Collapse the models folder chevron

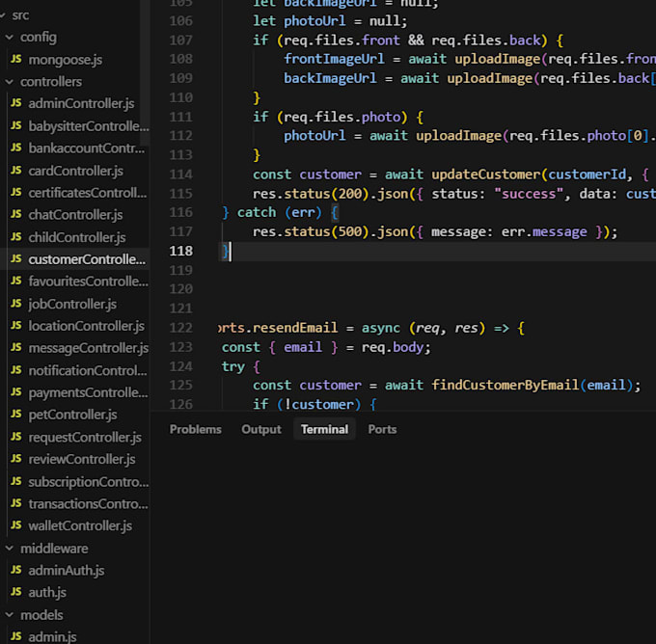tap(10, 615)
